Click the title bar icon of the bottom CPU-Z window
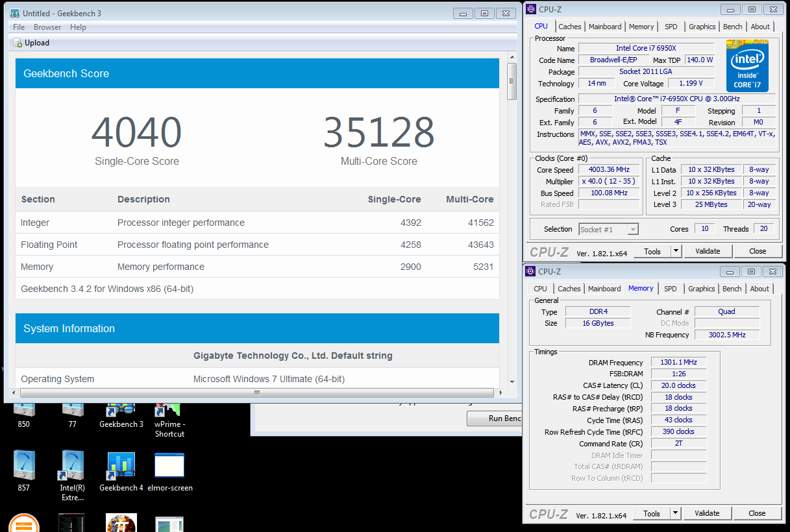Image resolution: width=790 pixels, height=532 pixels. (x=531, y=271)
